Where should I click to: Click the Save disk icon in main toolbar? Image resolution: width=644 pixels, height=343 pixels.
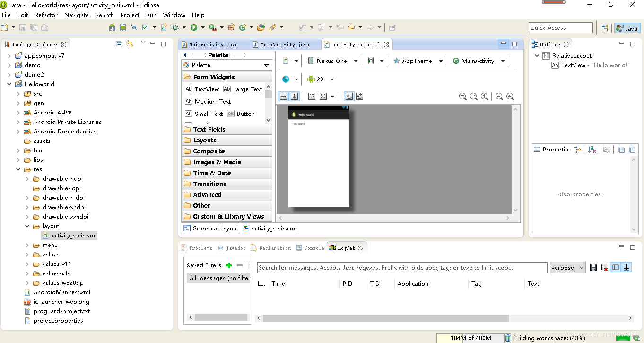23,27
